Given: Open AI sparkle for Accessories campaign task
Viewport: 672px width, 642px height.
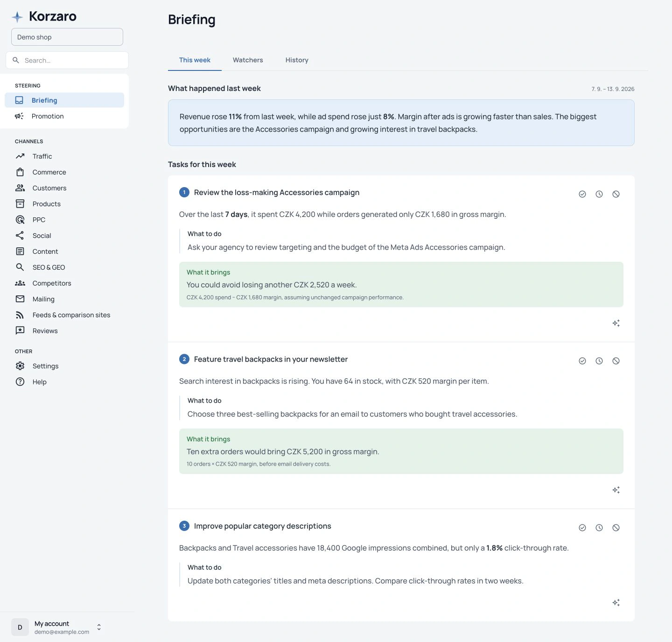Looking at the screenshot, I should (616, 323).
